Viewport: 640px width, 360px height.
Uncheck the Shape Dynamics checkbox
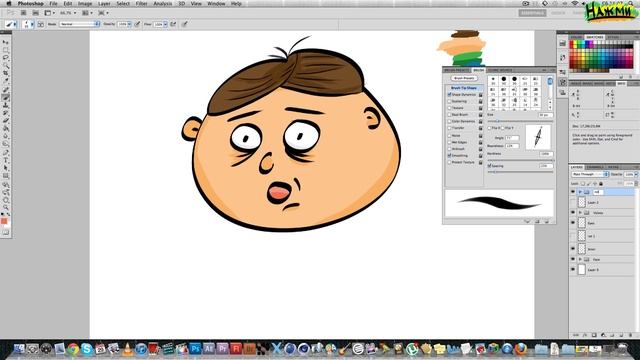point(449,95)
